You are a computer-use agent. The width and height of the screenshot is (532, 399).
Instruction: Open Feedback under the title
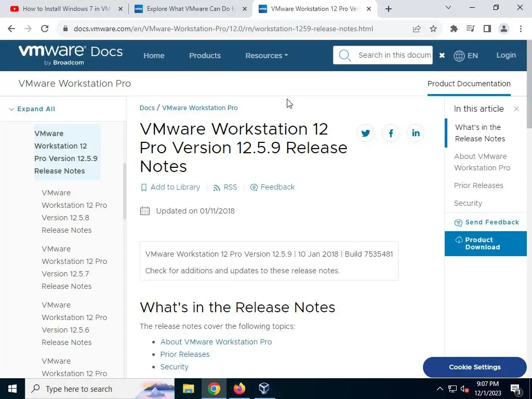(x=272, y=187)
